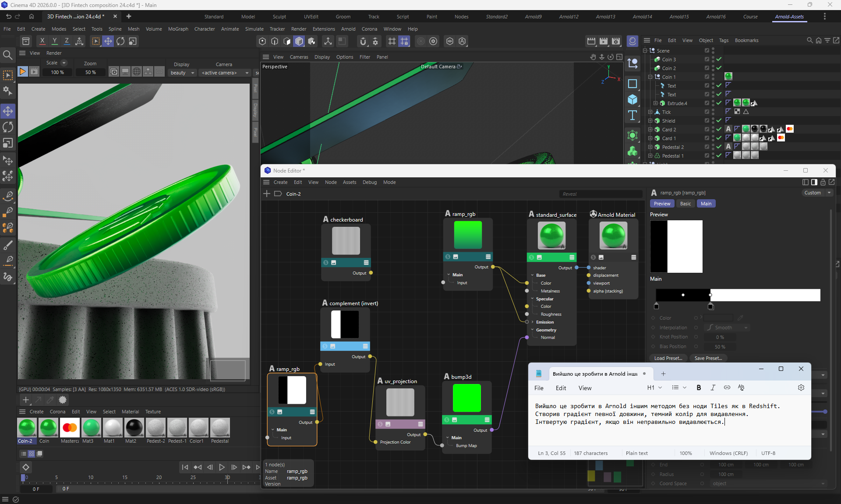This screenshot has width=841, height=504.
Task: Click Bold icon in Notepad toolbar
Action: pos(699,388)
